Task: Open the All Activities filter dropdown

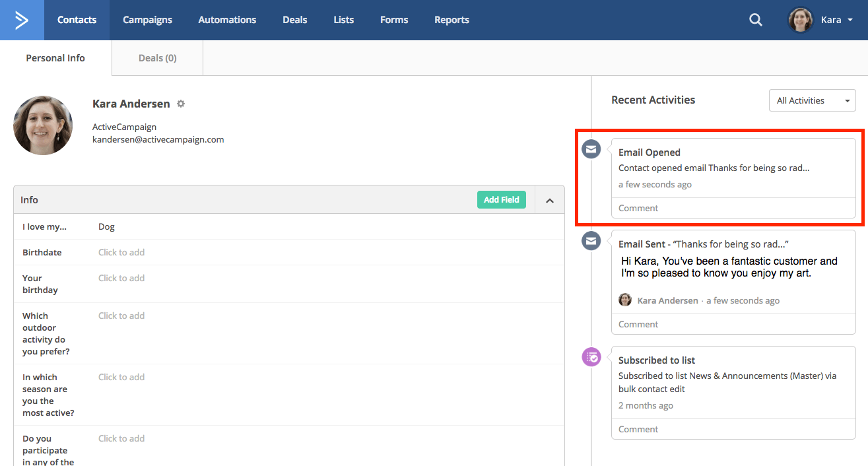Action: (x=813, y=100)
